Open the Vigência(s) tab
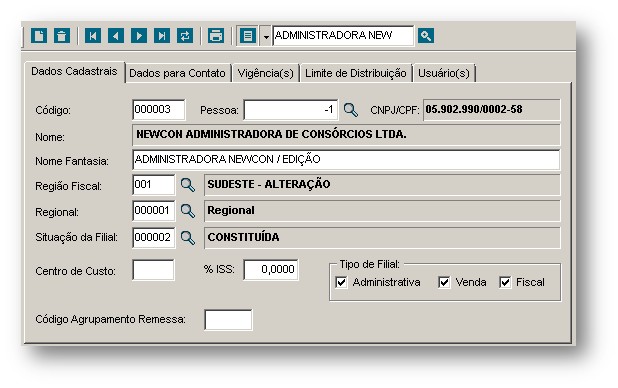This screenshot has height=388, width=618. (266, 73)
